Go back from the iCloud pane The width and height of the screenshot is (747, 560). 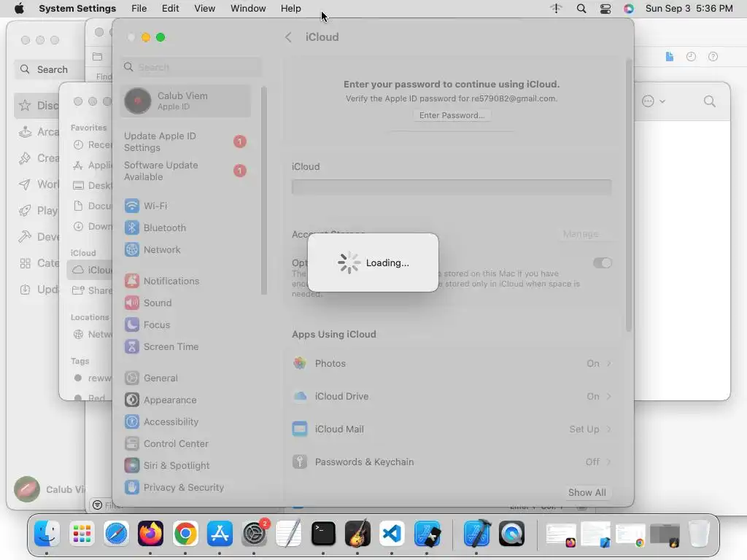[288, 37]
